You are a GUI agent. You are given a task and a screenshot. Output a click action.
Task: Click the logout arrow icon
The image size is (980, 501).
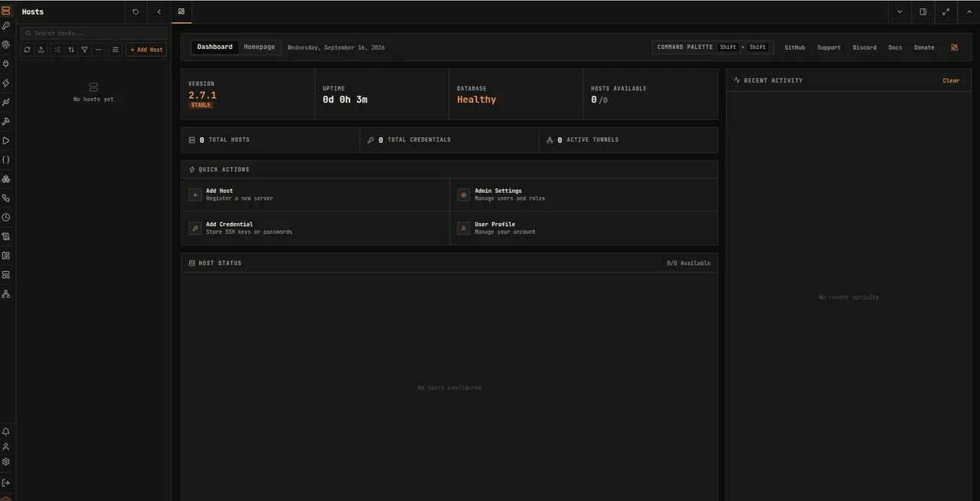coord(6,483)
